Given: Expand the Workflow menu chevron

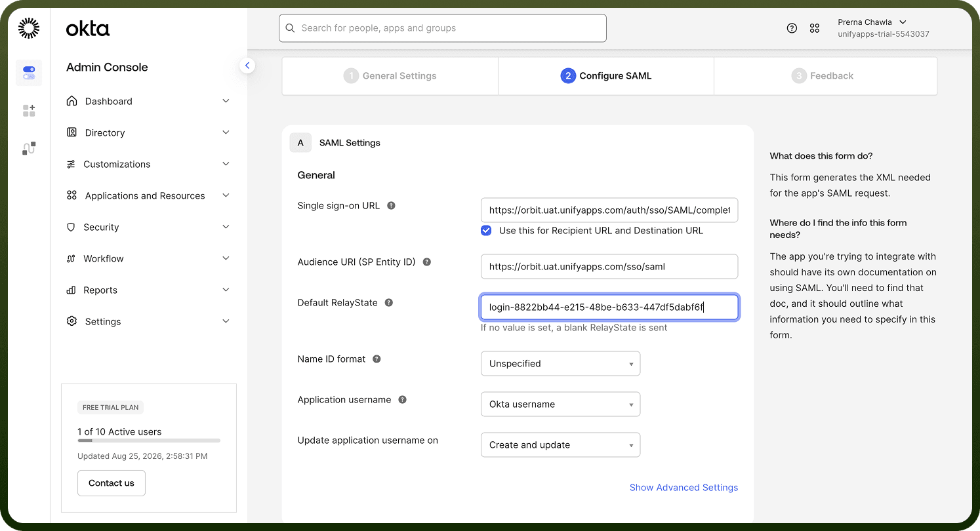Looking at the screenshot, I should [226, 258].
